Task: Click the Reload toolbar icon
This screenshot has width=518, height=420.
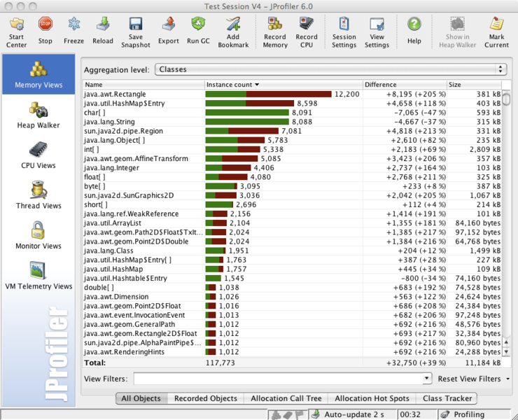Action: click(103, 24)
